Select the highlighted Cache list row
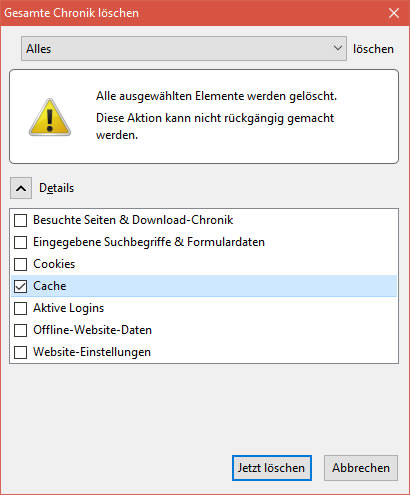Image resolution: width=410 pixels, height=495 pixels. coord(204,286)
